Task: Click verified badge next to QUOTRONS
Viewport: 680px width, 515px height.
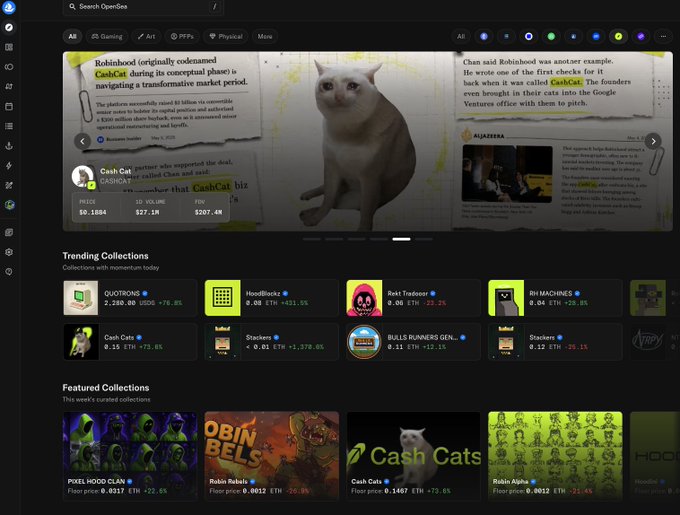Action: point(145,293)
